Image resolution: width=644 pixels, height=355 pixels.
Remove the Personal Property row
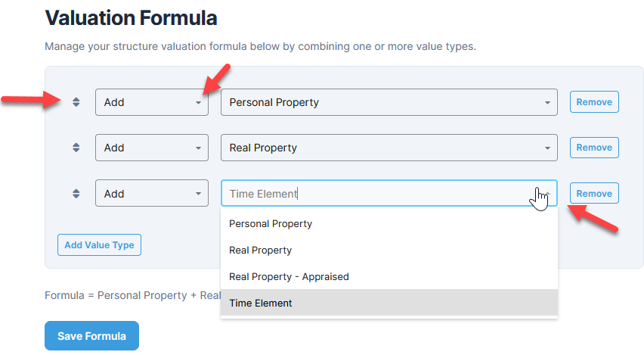[x=594, y=101]
